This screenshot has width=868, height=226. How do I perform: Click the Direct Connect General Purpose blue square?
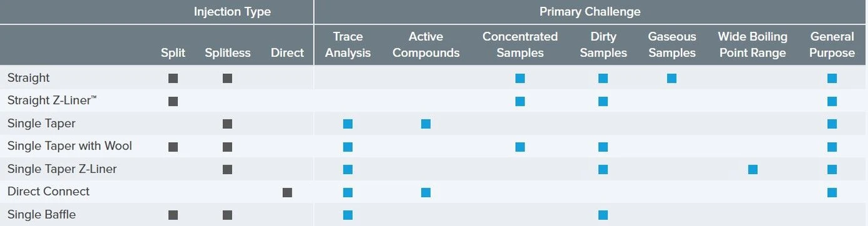(x=832, y=192)
